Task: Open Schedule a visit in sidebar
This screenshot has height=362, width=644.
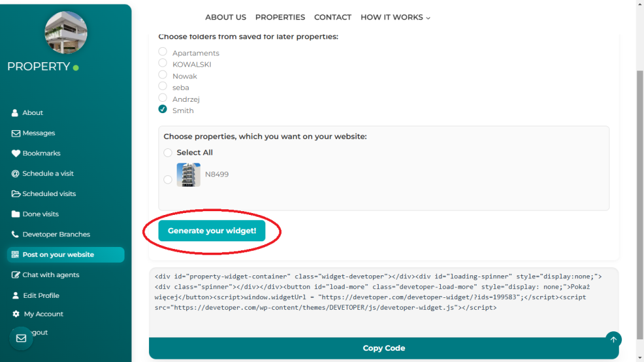Action: 48,173
